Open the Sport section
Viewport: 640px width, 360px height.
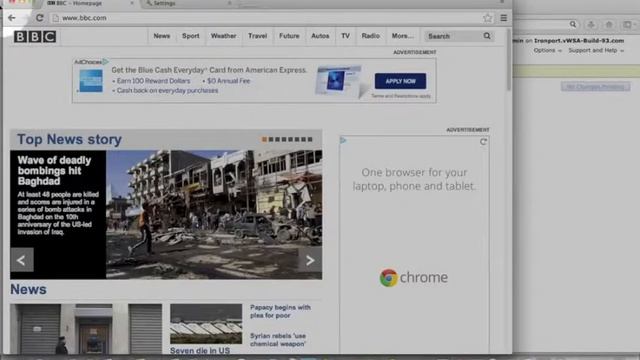pos(191,36)
